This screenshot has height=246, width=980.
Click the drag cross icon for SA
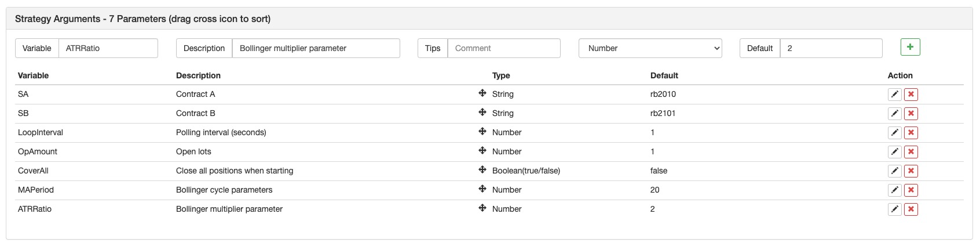tap(482, 93)
